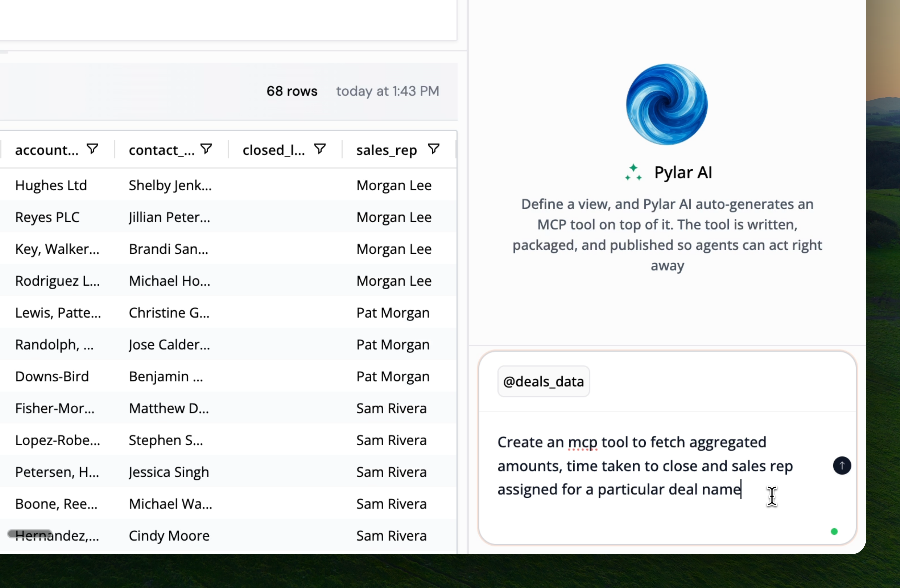The image size is (900, 588).
Task: Select the Jessica Singh contact cell
Action: pos(169,472)
